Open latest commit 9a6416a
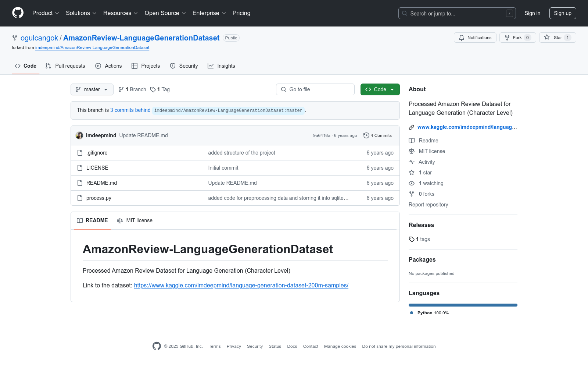588x368 pixels. [x=322, y=135]
